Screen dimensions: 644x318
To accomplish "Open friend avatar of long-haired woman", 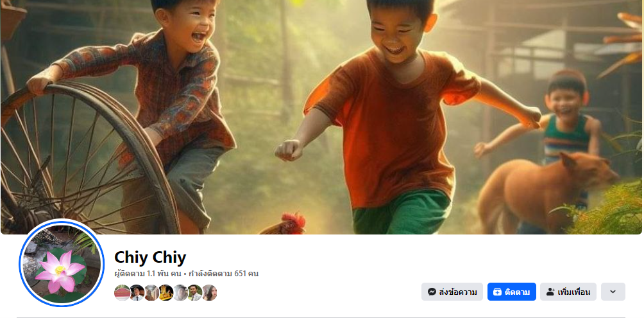I will pos(209,292).
